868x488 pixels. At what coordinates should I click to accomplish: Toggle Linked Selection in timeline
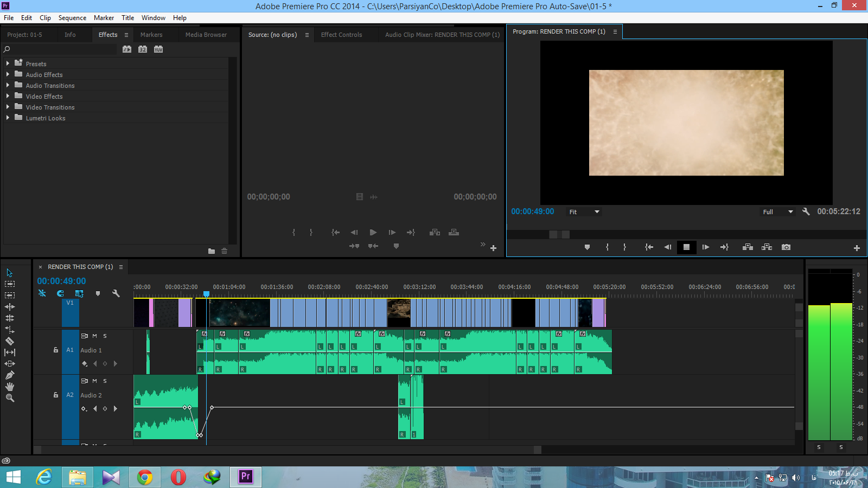coord(79,293)
